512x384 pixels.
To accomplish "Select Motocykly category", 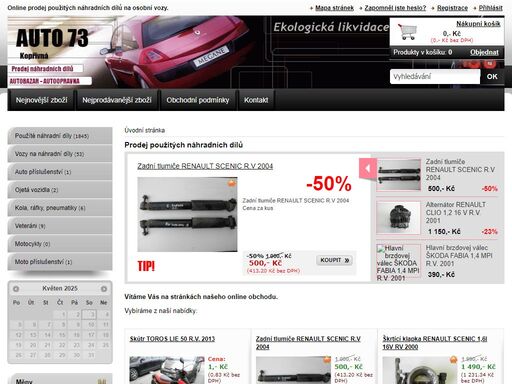I will click(60, 244).
